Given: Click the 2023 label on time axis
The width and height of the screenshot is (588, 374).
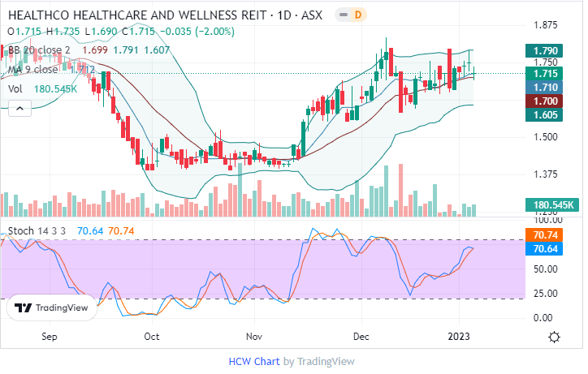Looking at the screenshot, I should [459, 335].
